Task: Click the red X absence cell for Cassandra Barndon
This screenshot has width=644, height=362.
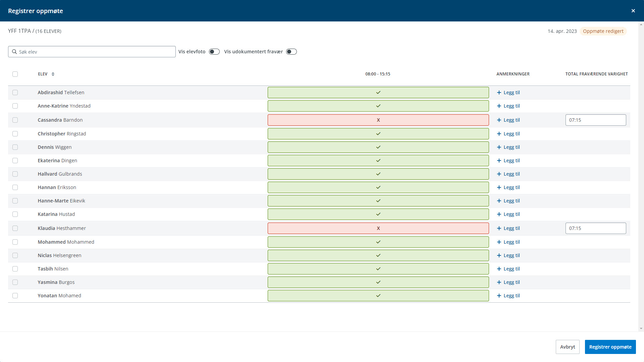Action: coord(378,120)
